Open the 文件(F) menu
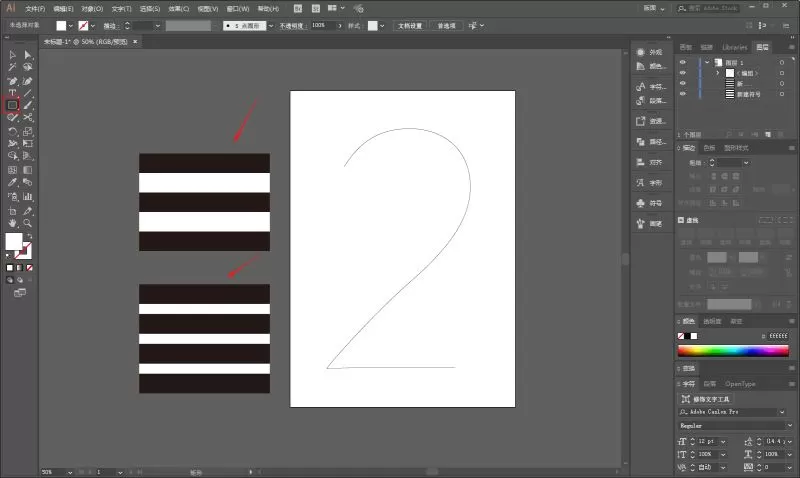Screen dimensions: 800x478 click(x=35, y=9)
